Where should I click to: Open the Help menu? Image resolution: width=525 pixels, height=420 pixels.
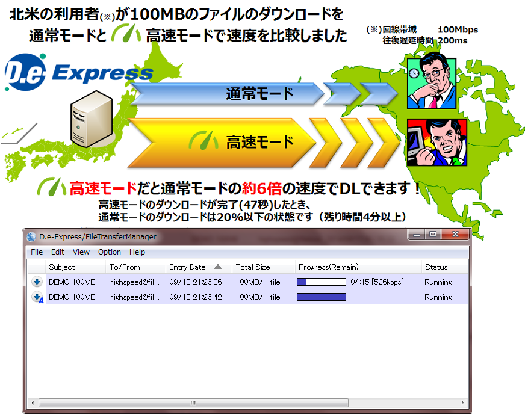click(137, 252)
